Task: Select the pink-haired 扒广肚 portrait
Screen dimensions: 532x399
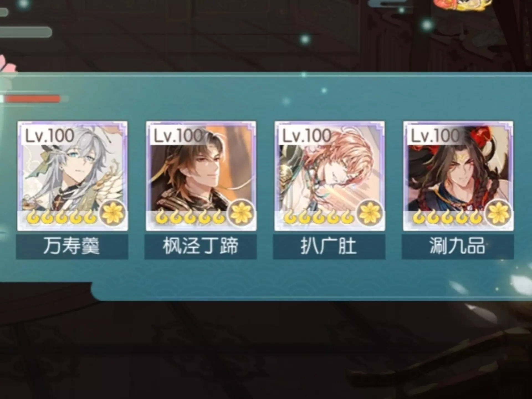Action: point(329,176)
